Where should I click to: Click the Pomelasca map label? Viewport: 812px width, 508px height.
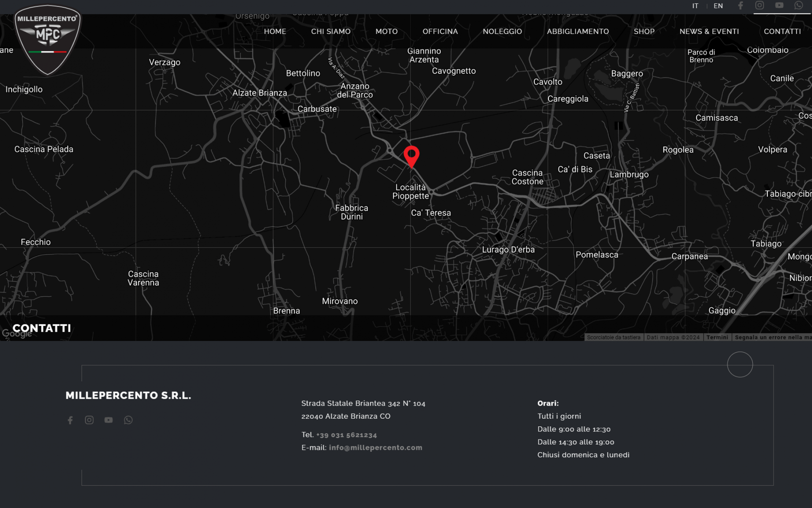[x=597, y=255]
